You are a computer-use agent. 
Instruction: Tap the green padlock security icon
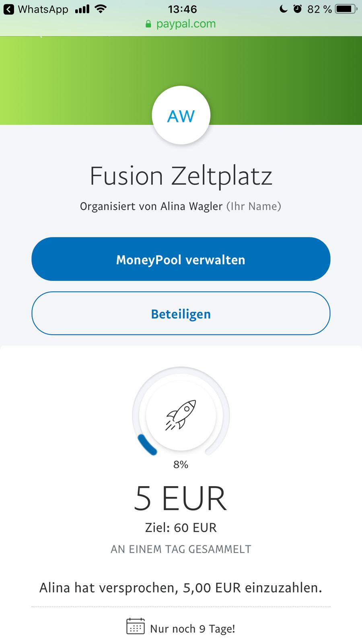148,24
